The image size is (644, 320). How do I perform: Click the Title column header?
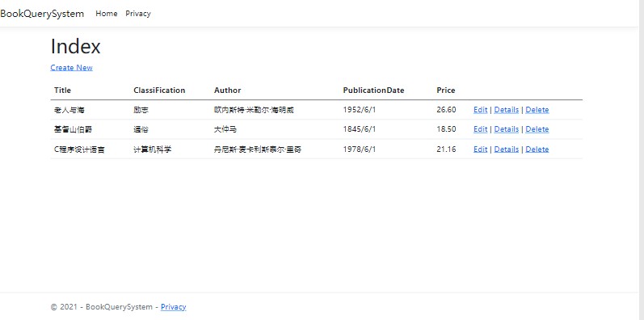(x=62, y=91)
